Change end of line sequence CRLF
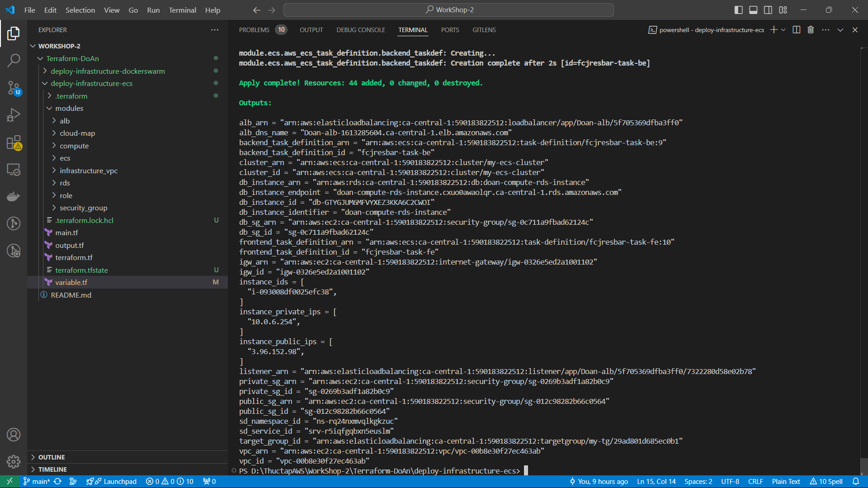This screenshot has height=488, width=868. pos(755,482)
